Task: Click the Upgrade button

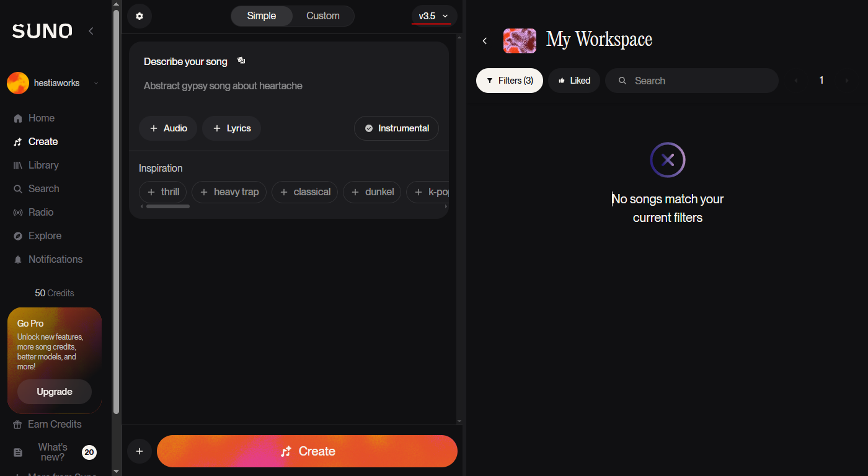Action: click(55, 392)
